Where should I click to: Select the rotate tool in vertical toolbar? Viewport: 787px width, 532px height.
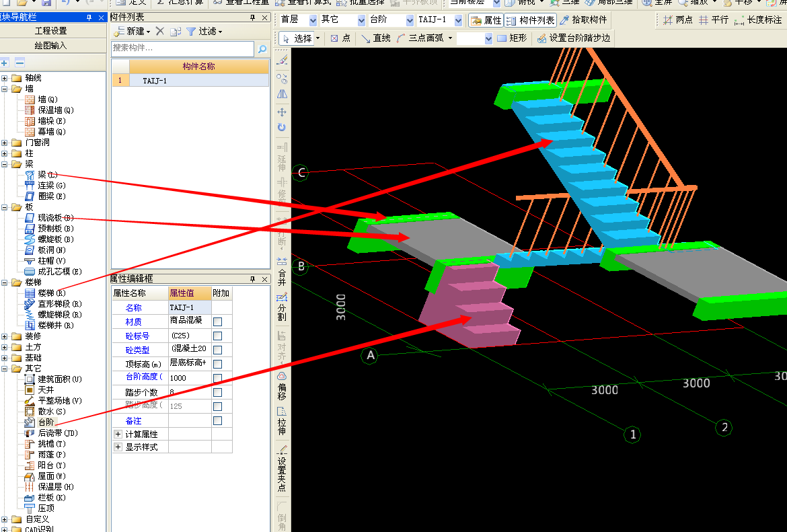(x=282, y=128)
